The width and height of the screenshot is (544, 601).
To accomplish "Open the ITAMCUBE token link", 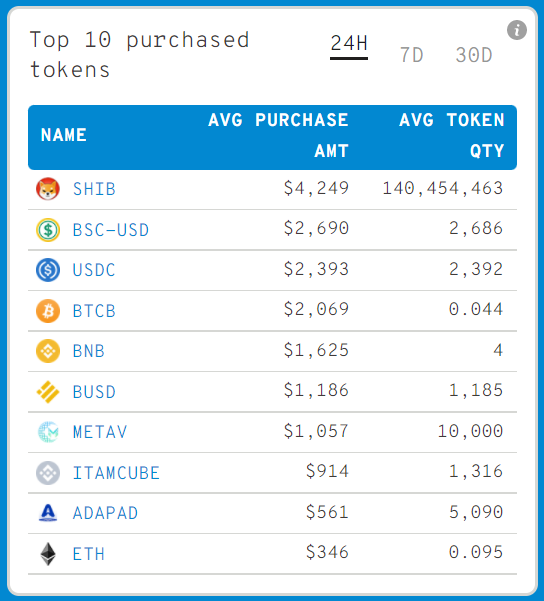I will tap(116, 473).
